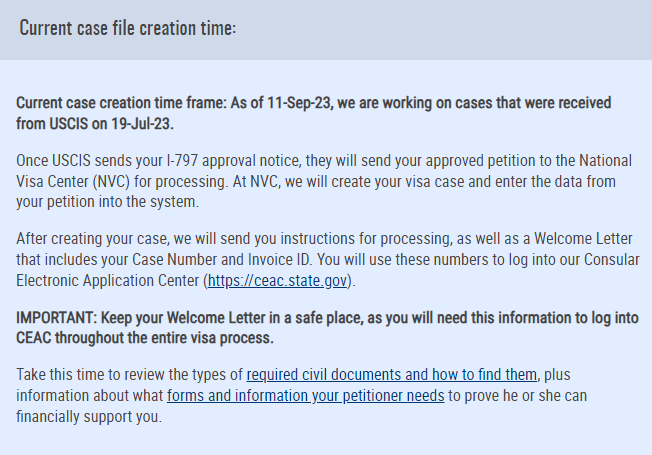Click the 'After creating your case' paragraph
Image resolution: width=652 pixels, height=455 pixels.
(328, 260)
